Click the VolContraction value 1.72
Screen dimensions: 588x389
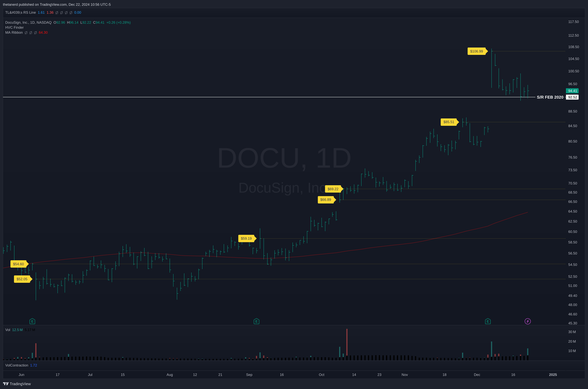point(34,365)
